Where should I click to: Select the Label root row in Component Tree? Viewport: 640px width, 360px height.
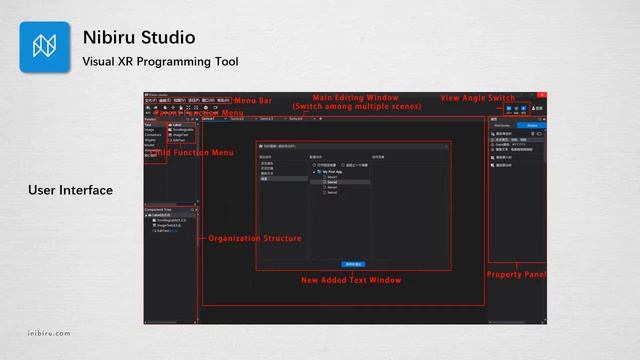(x=171, y=215)
